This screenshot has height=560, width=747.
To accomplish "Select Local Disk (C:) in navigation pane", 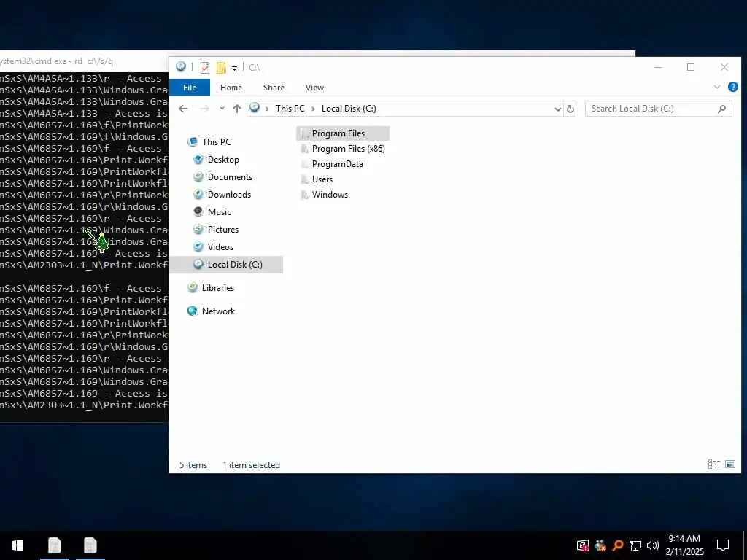I will [226, 265].
